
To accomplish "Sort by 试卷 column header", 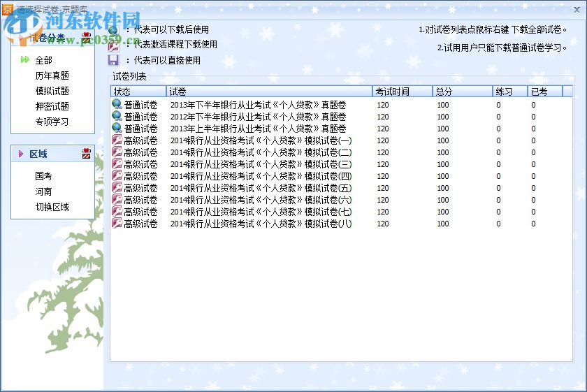I will point(269,92).
